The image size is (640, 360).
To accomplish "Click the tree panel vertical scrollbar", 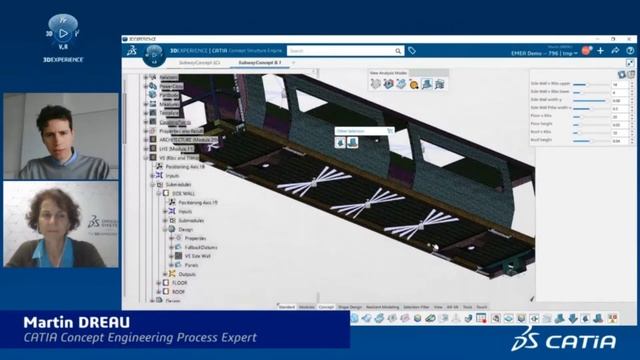I will [125, 118].
